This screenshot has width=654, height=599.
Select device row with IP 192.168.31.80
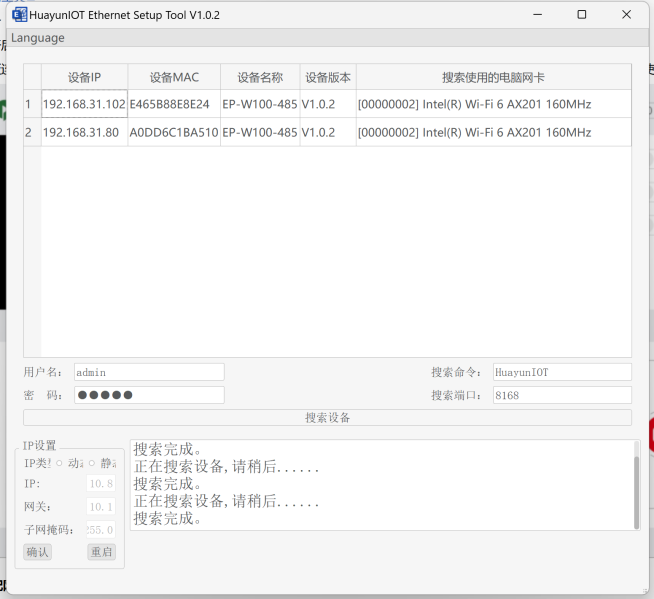[84, 132]
